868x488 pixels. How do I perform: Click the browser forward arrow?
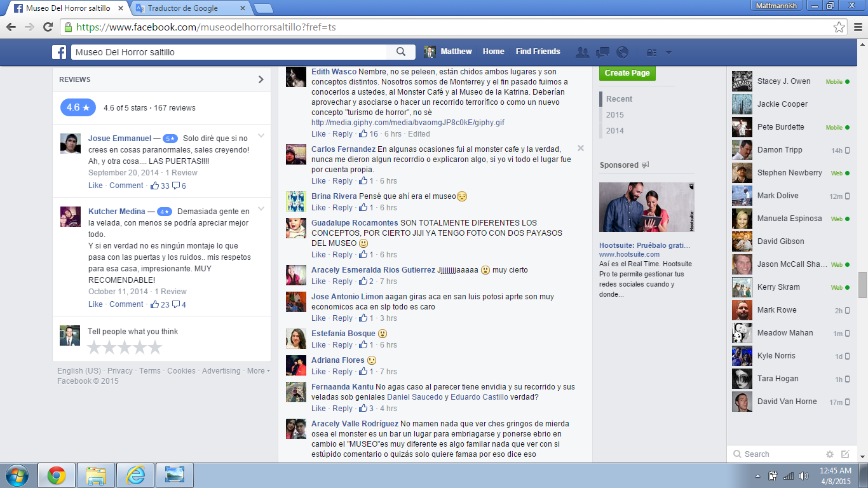coord(29,27)
